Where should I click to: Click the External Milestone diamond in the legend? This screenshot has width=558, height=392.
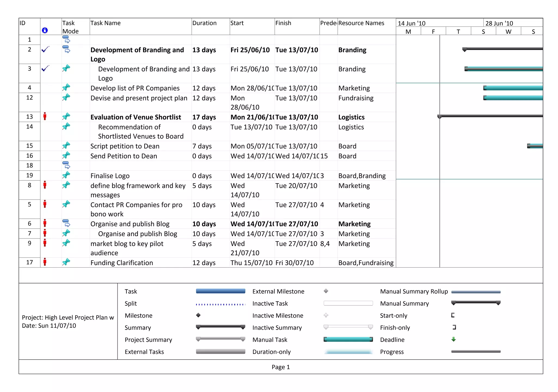tap(326, 291)
